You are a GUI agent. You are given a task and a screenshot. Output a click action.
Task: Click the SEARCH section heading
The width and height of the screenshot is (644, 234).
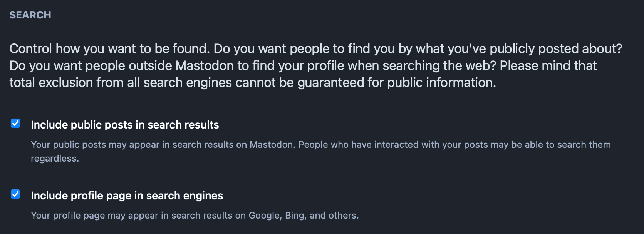tap(30, 15)
